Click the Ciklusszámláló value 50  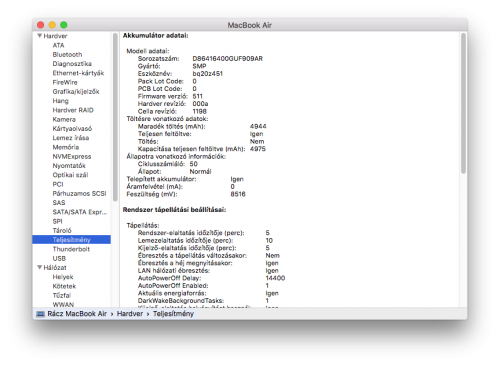coord(193,164)
